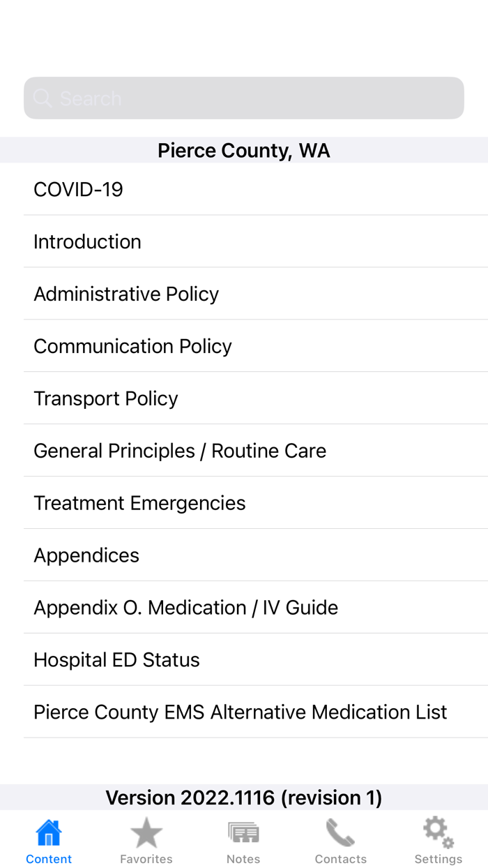Viewport: 488px width, 868px height.
Task: Open Pierce County EMS Alternative Medication List
Action: [244, 711]
